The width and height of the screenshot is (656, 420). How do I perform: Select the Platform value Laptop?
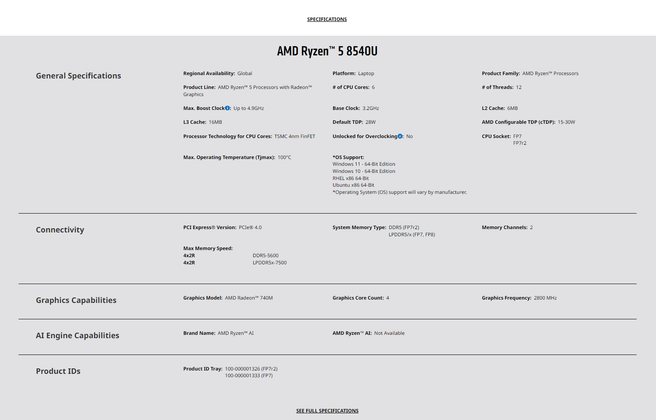coord(366,73)
